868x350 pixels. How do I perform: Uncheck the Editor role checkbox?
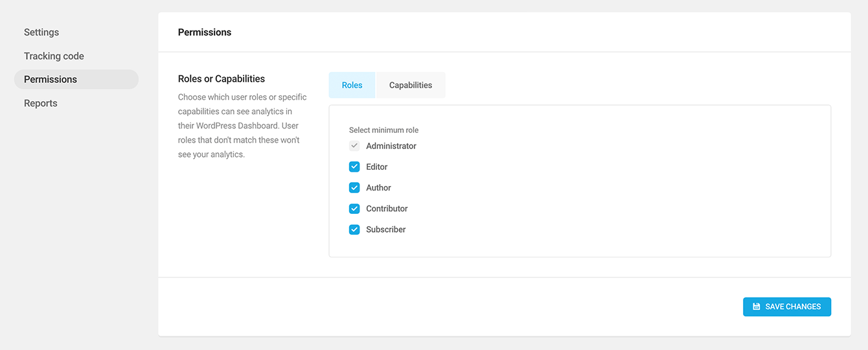coord(354,167)
